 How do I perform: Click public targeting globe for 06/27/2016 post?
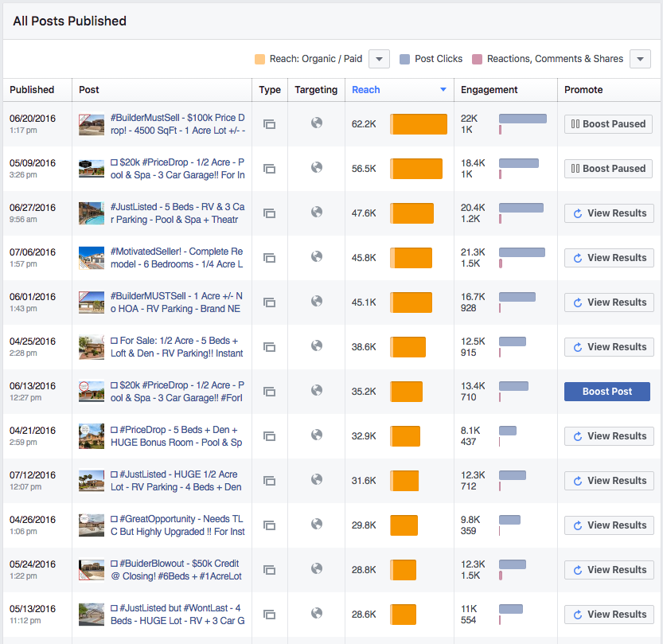[x=317, y=212]
